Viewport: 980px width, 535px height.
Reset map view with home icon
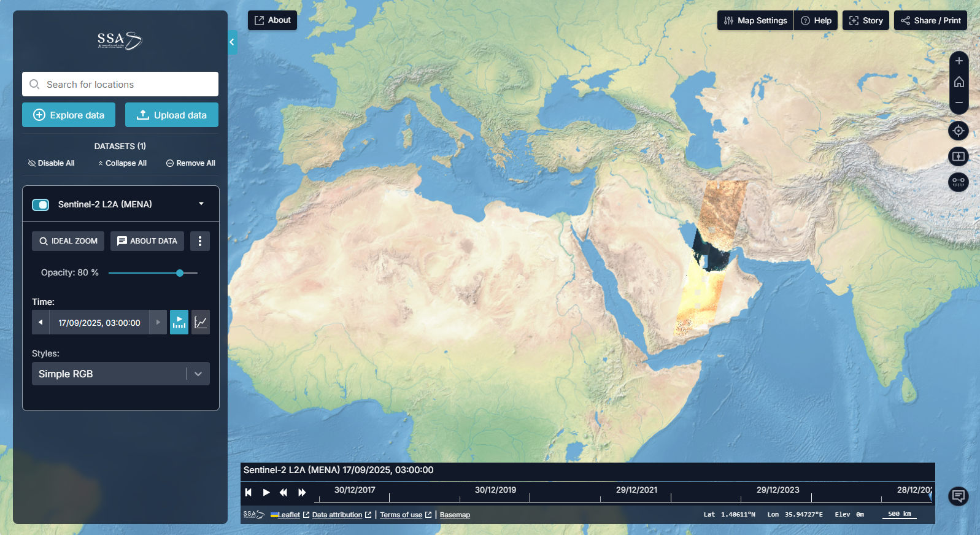pyautogui.click(x=959, y=82)
